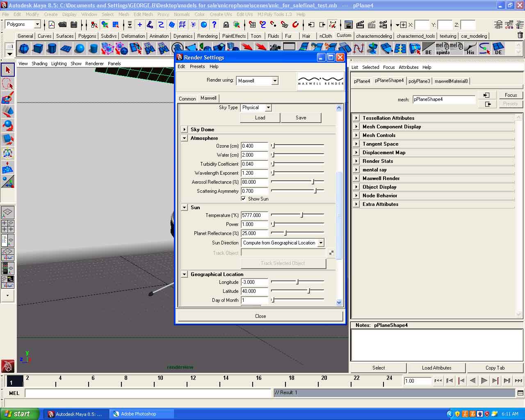Viewport: 525px width, 420px height.
Task: Expand Tessellation Attributes section
Action: [x=356, y=118]
